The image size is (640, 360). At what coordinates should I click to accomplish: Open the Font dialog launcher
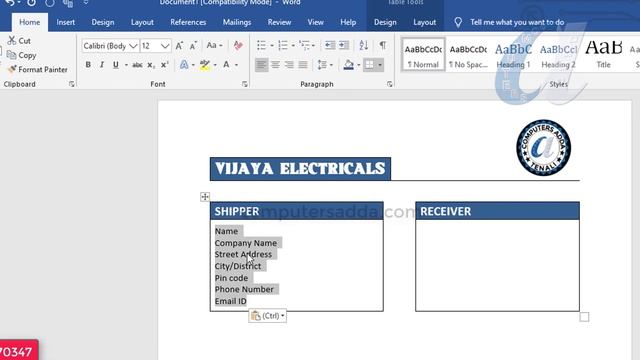tap(244, 84)
